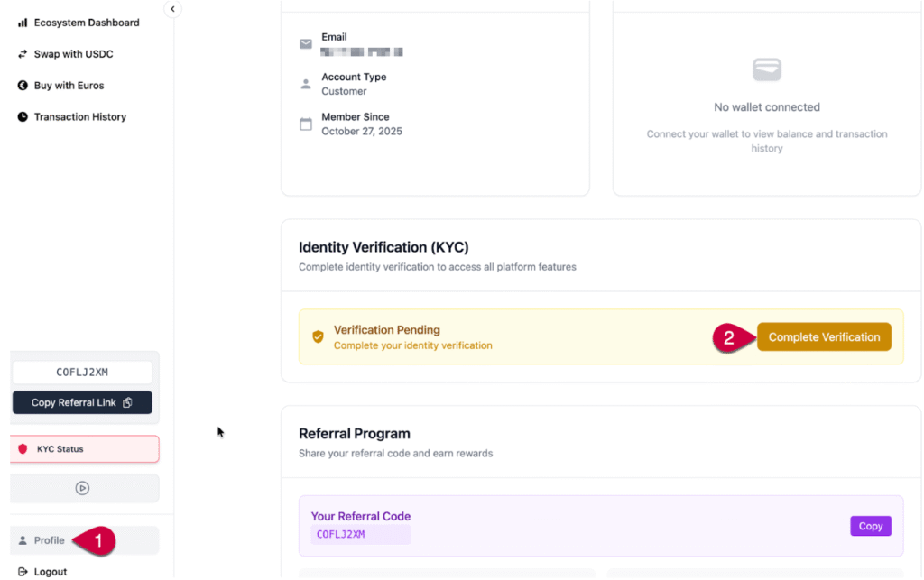Screen dimensions: 924x580
Task: Collapse the sidebar with the chevron arrow
Action: [173, 9]
